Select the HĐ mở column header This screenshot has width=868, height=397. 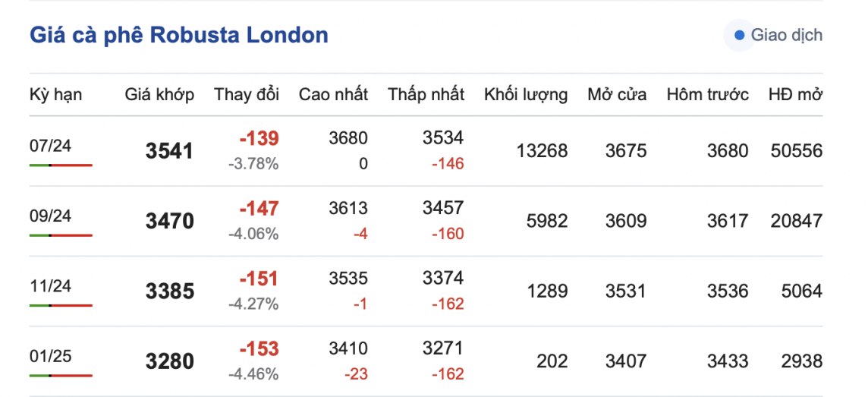pyautogui.click(x=795, y=95)
